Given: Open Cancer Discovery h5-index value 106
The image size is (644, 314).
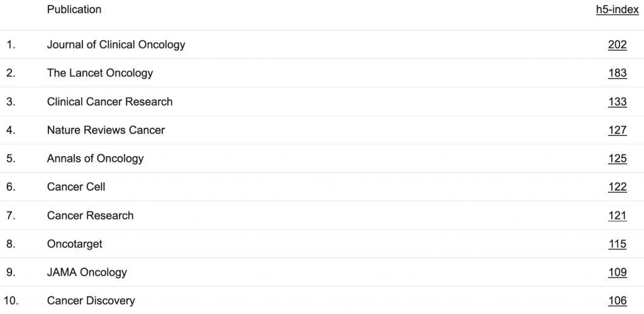Looking at the screenshot, I should 617,301.
